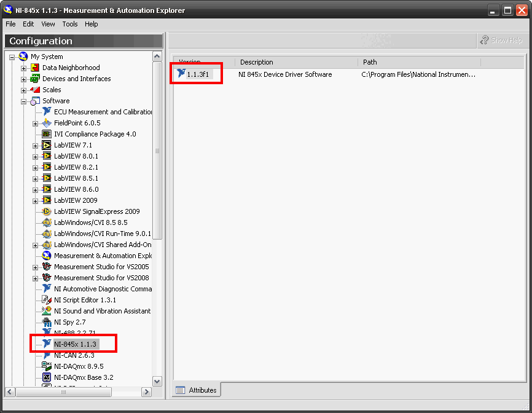Click the Devices and Interfaces icon
This screenshot has height=413, width=532.
click(35, 79)
